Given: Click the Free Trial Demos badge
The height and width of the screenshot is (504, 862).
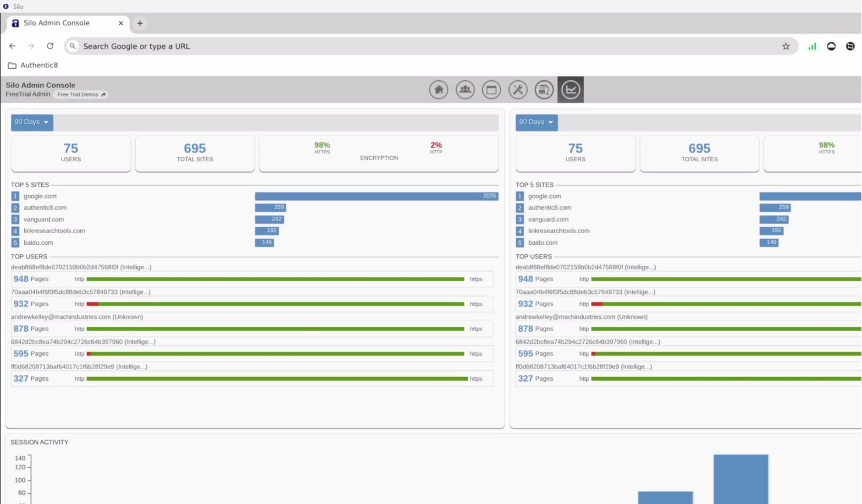Looking at the screenshot, I should pyautogui.click(x=81, y=94).
